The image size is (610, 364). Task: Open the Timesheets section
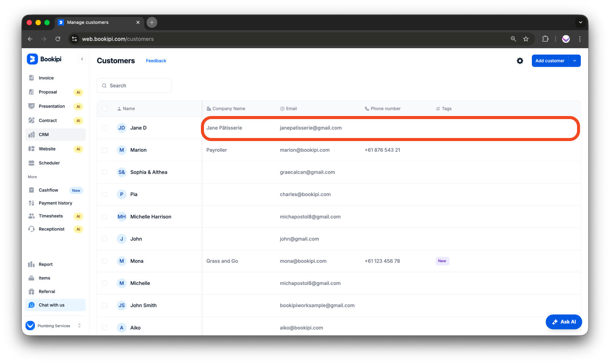tap(51, 216)
